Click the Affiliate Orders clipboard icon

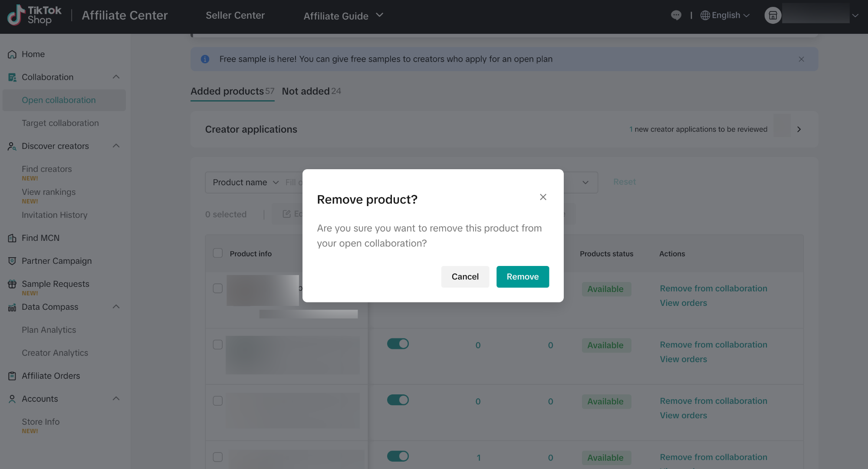point(12,376)
